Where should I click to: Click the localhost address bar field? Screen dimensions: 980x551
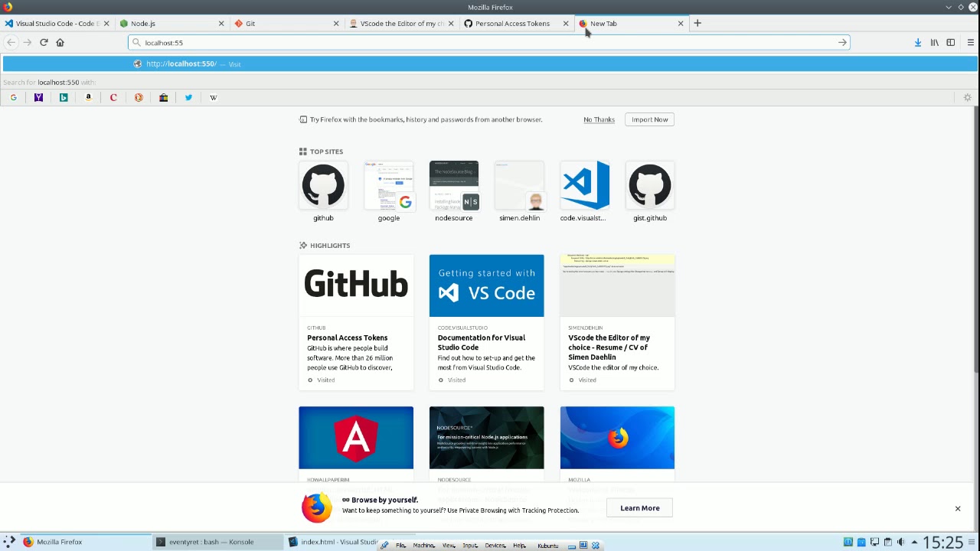(488, 42)
